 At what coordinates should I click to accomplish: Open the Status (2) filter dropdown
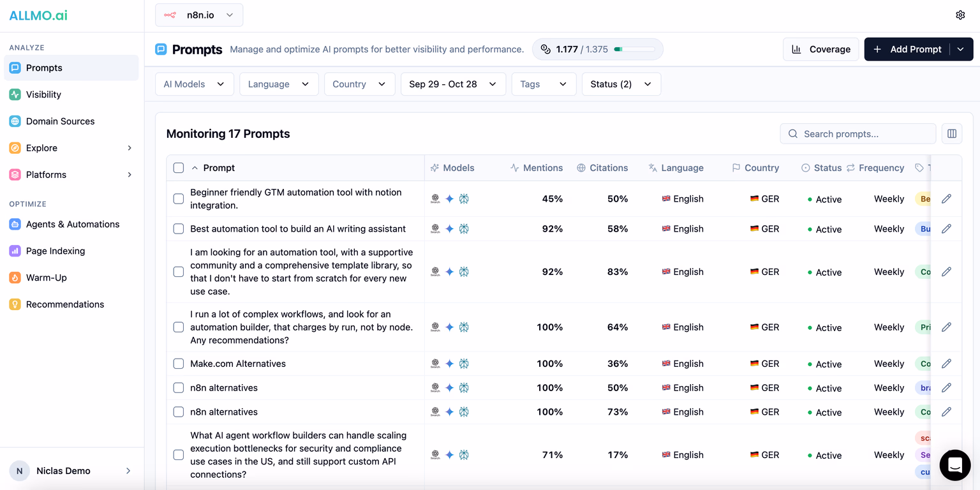621,84
